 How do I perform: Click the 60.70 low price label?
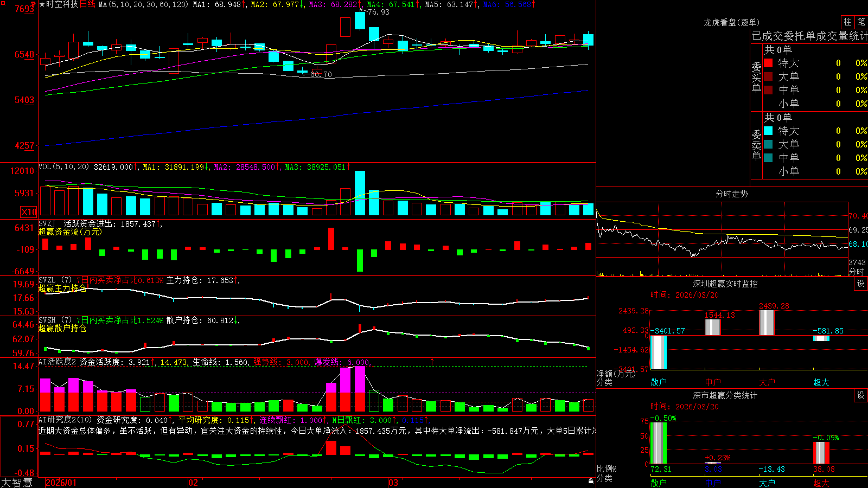pos(321,74)
